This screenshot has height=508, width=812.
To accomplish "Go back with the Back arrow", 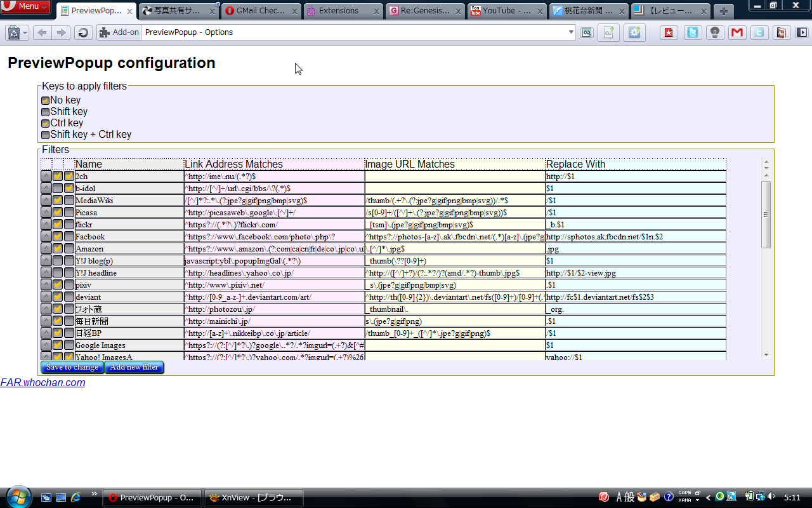I will point(42,33).
